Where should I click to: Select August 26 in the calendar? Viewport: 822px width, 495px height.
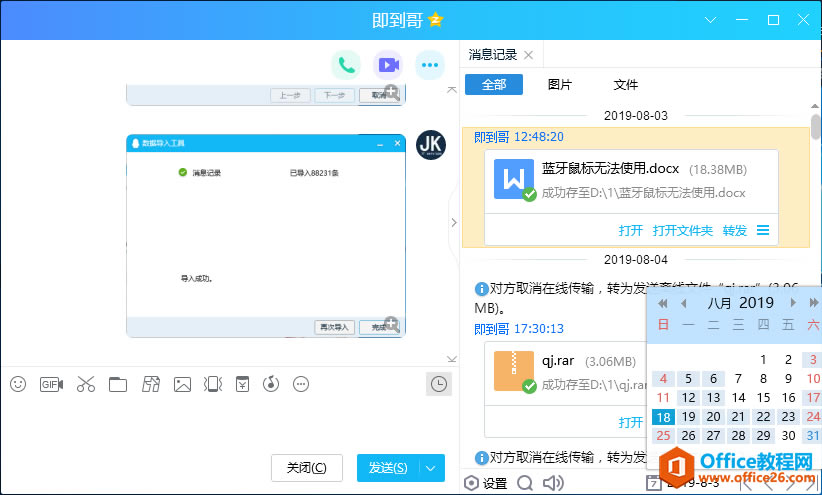click(x=688, y=436)
